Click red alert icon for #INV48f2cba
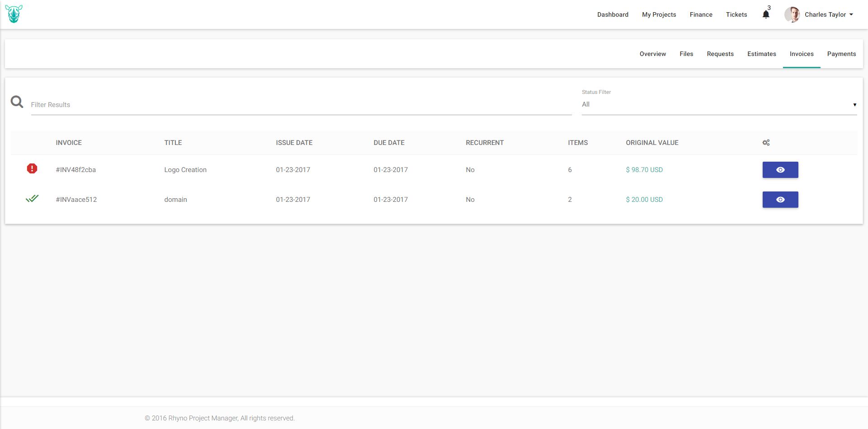Screen dimensions: 868x429 [32, 168]
